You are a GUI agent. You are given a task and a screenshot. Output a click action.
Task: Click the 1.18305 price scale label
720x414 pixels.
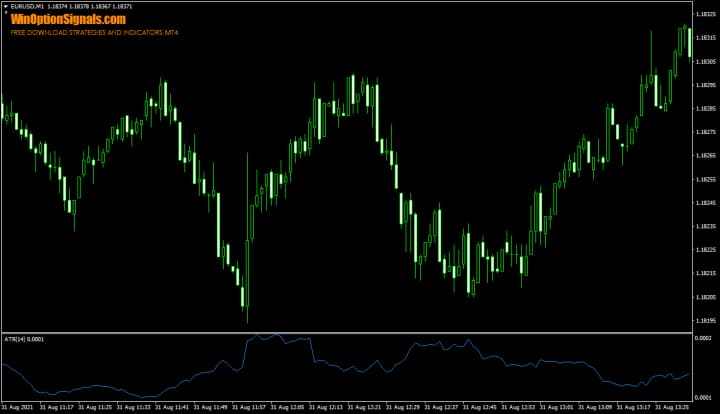point(705,62)
